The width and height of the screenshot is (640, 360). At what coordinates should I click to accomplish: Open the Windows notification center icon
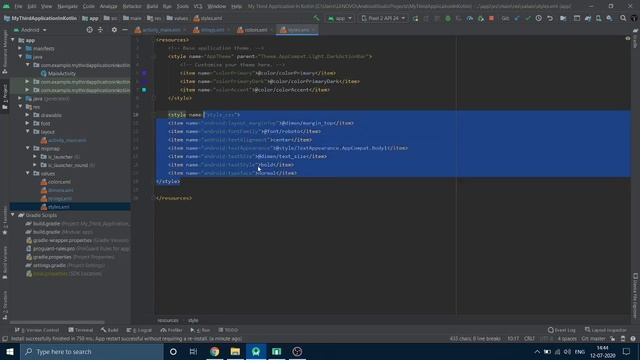pos(627,351)
